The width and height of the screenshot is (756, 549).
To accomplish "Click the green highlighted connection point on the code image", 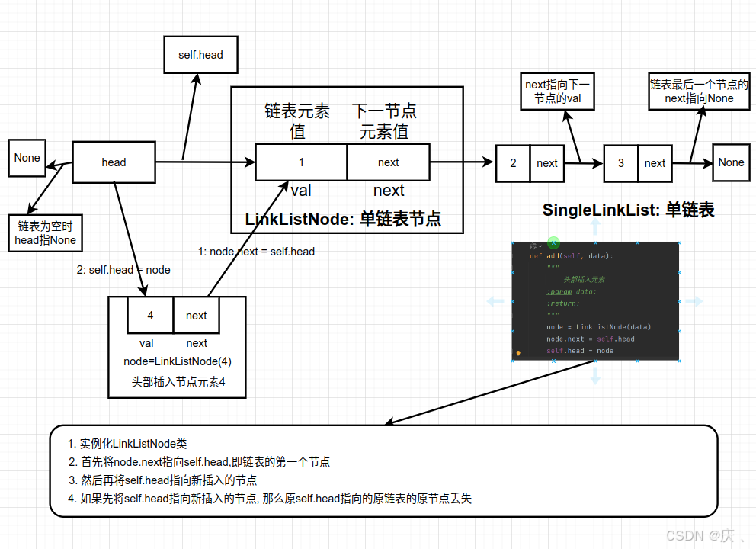I will coord(553,242).
